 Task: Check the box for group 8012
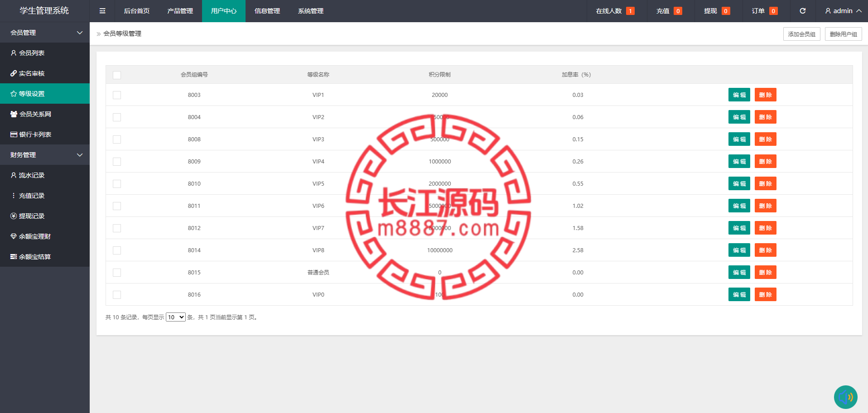point(117,228)
